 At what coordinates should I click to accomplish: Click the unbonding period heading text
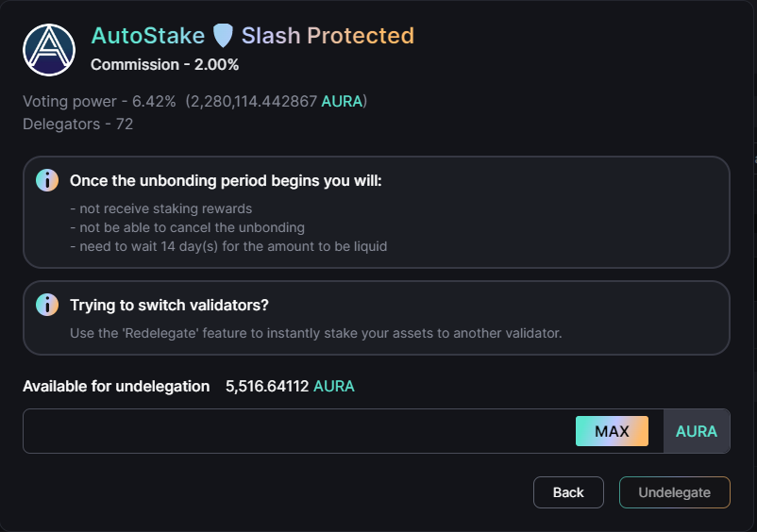pos(226,181)
